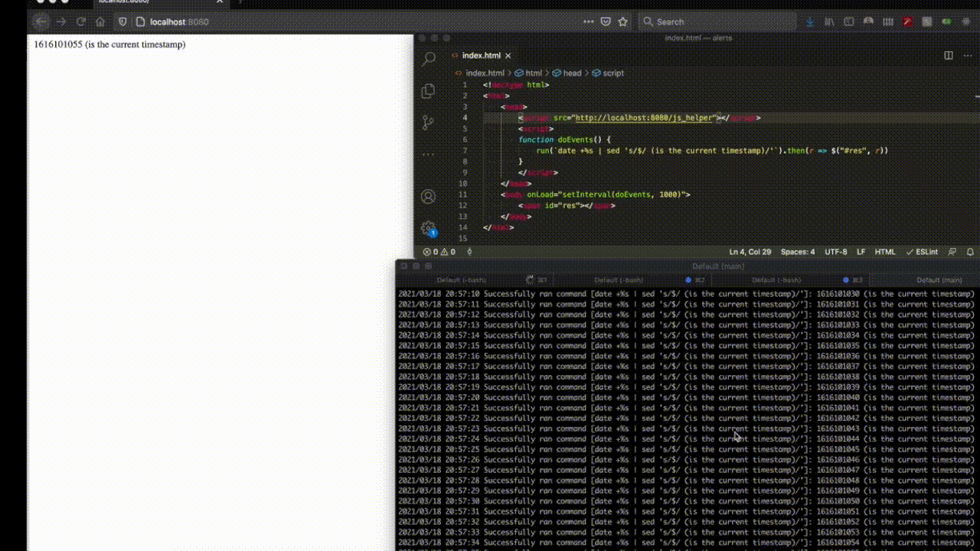Screen dimensions: 980x551
Task: Open feedback icon in VS Code status bar
Action: [x=952, y=252]
